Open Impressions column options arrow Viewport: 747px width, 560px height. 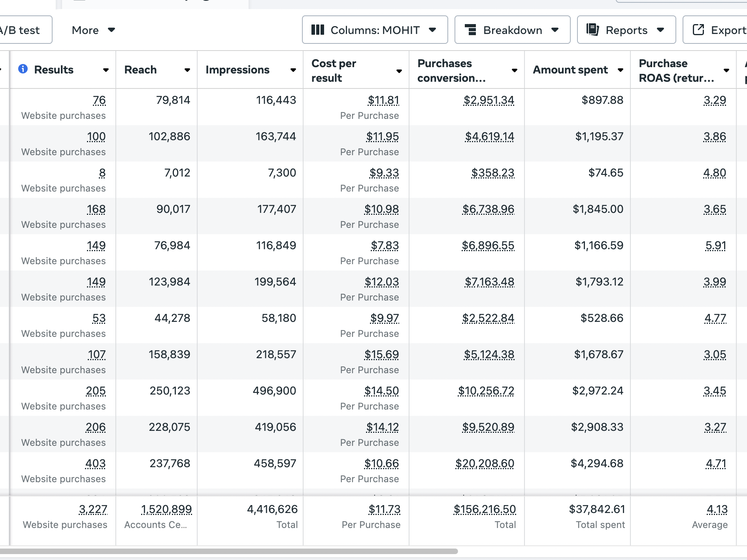pyautogui.click(x=293, y=70)
